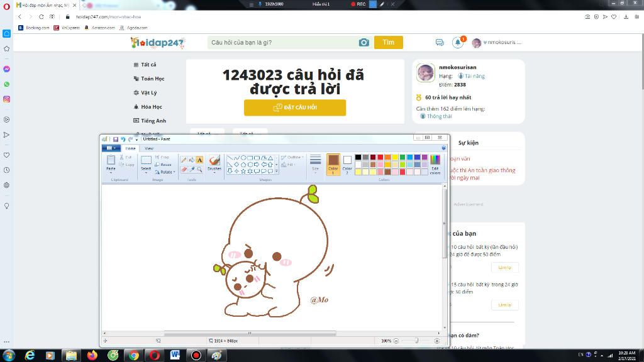Click the ĐẶT CÂU HỎI button

[x=295, y=107]
